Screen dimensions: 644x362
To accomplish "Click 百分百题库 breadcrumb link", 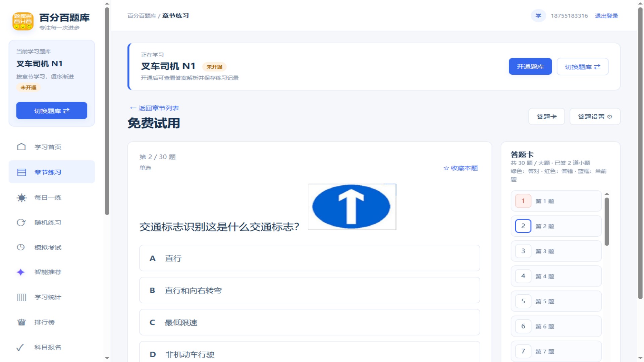I will [142, 16].
